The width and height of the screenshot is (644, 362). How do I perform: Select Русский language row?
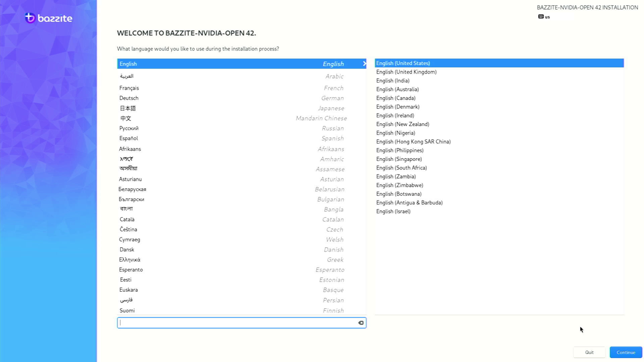pyautogui.click(x=241, y=128)
